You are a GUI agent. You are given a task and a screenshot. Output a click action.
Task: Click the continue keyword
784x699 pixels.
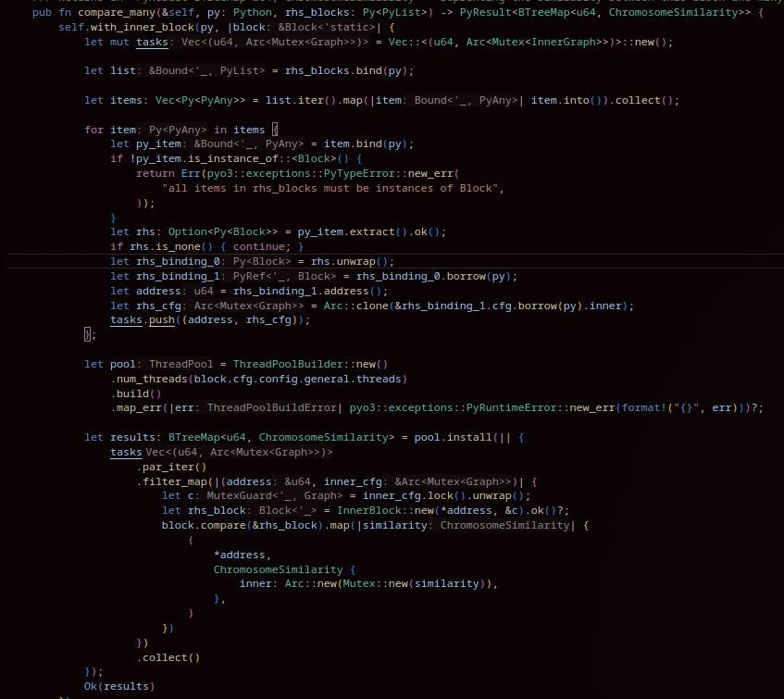point(258,246)
